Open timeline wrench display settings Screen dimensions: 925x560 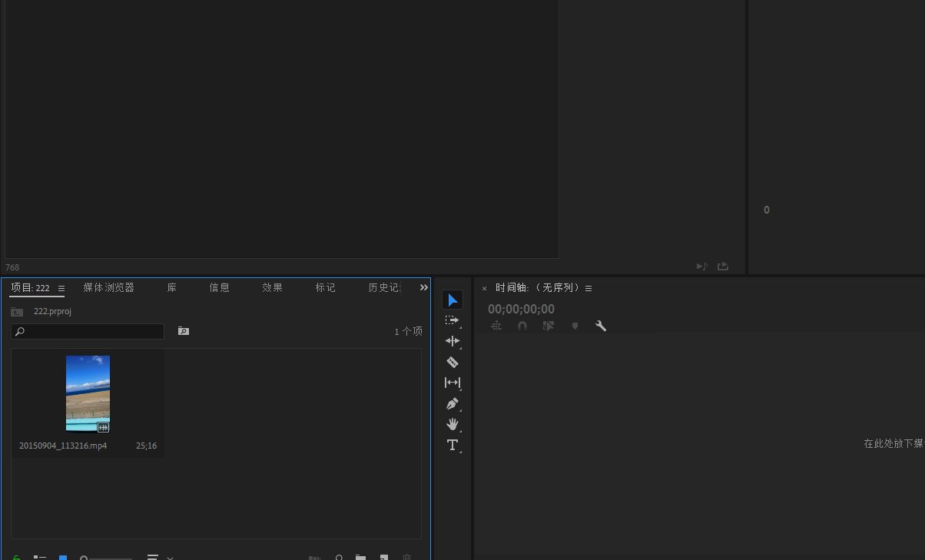coord(601,326)
